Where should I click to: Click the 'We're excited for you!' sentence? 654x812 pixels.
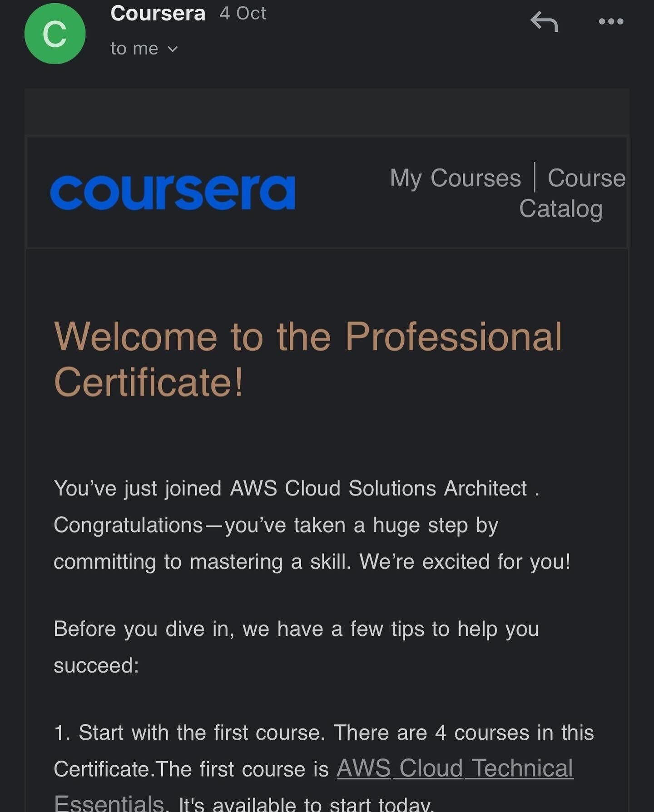tap(465, 562)
